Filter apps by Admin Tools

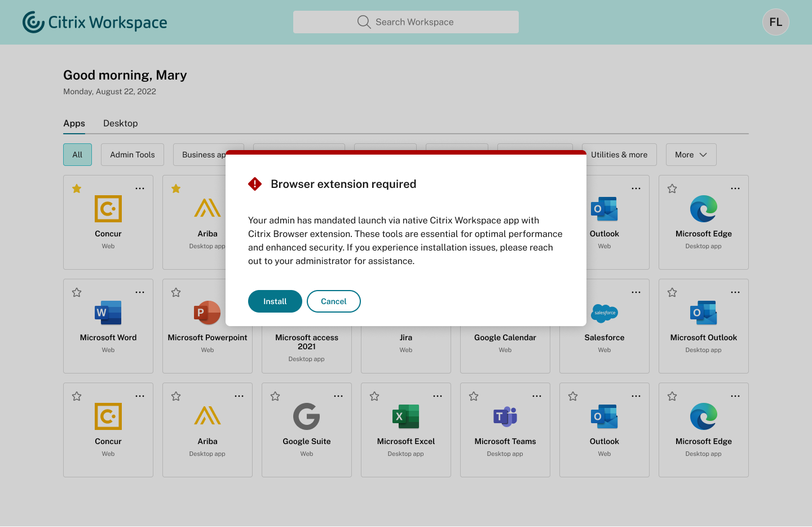point(133,155)
